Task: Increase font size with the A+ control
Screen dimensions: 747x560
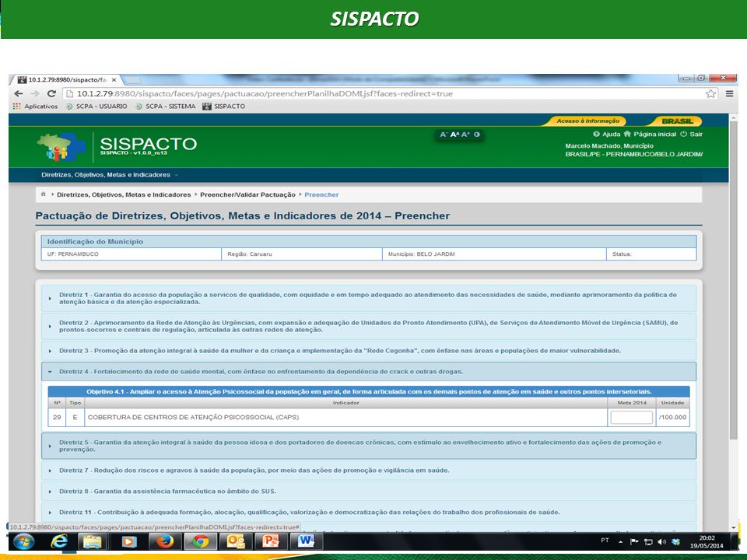Action: tap(465, 135)
